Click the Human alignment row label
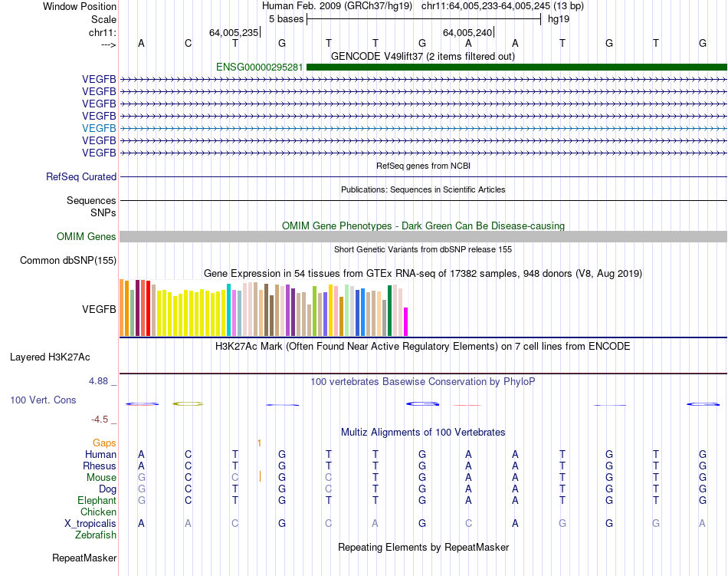 (100, 455)
